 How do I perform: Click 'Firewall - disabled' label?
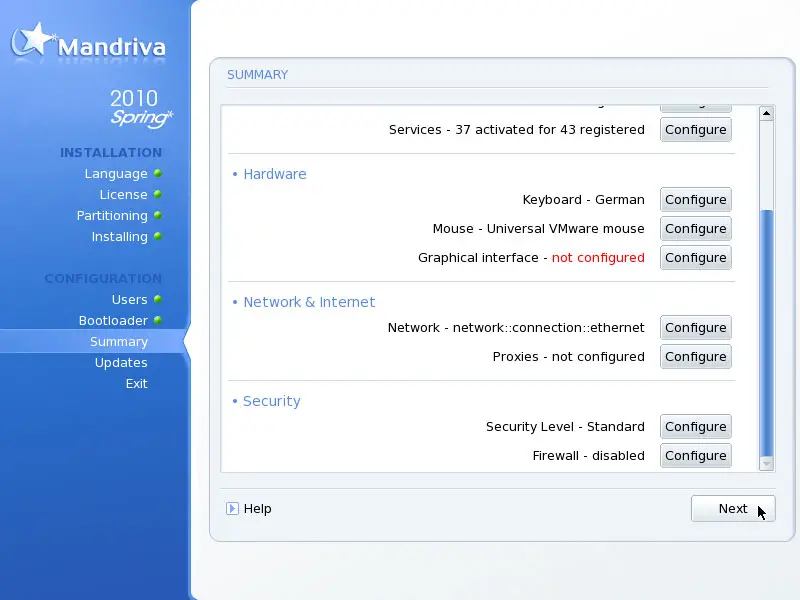[589, 456]
